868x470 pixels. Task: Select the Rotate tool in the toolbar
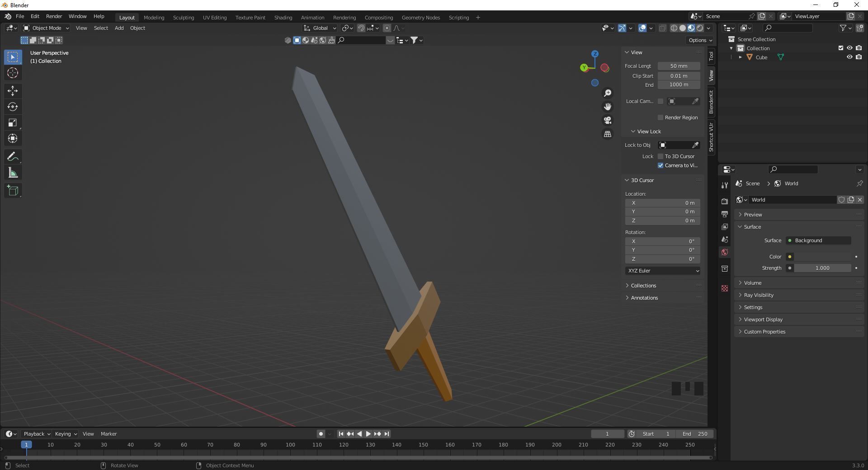12,107
